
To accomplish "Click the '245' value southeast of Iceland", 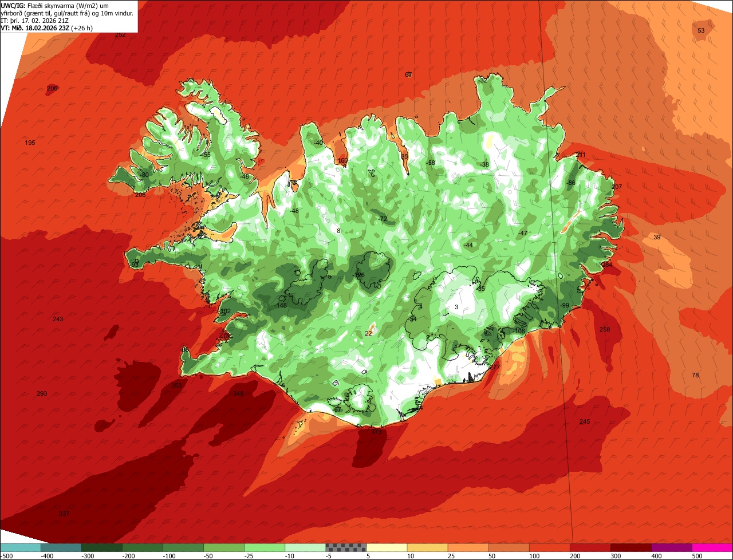I will coord(584,421).
